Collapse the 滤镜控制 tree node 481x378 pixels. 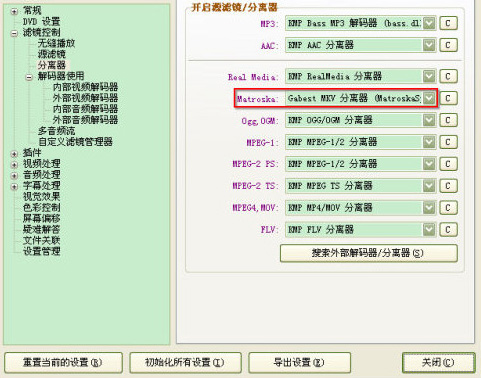tap(14, 33)
